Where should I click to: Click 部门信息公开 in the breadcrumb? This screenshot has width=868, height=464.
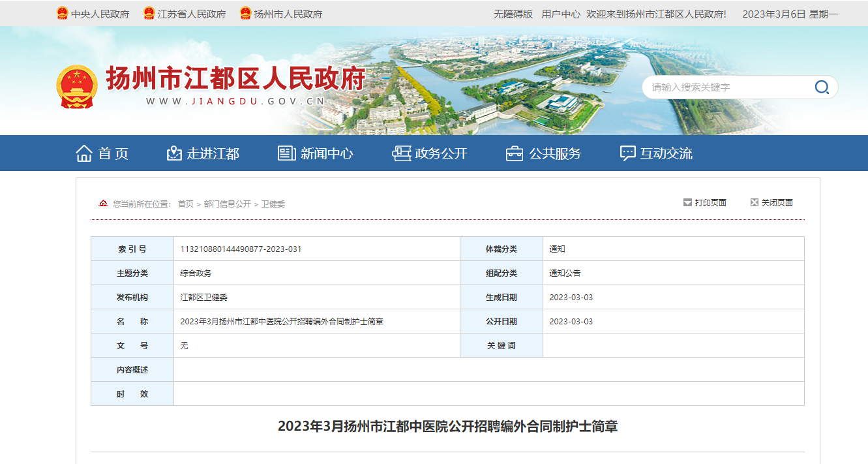click(x=227, y=204)
